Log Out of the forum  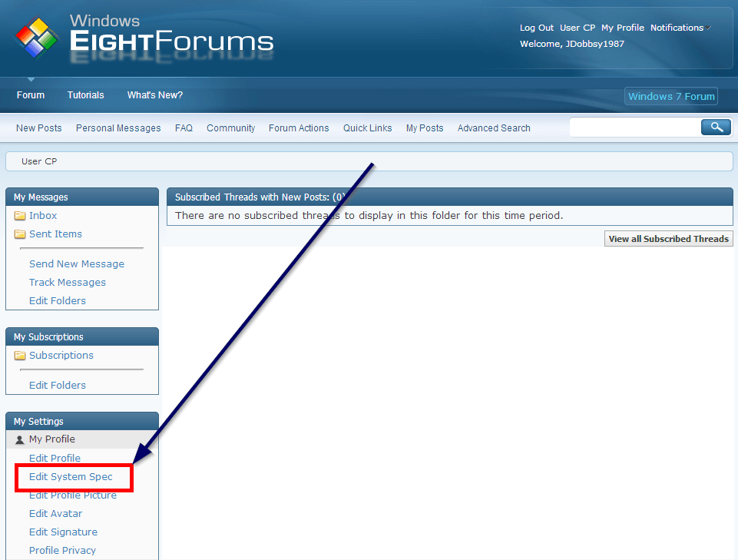click(537, 28)
